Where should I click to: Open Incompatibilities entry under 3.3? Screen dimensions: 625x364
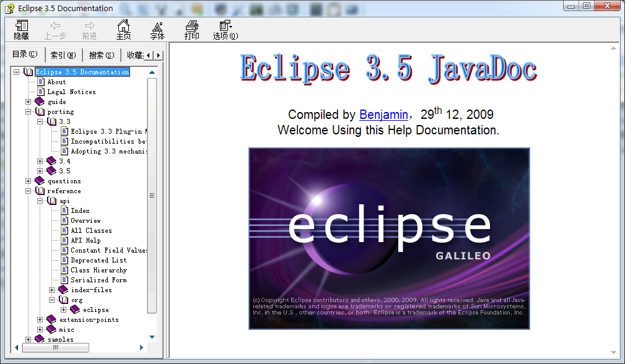(109, 141)
